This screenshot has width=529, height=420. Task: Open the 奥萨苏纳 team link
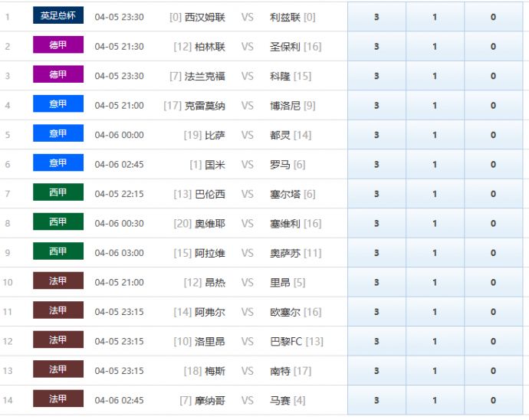(285, 253)
